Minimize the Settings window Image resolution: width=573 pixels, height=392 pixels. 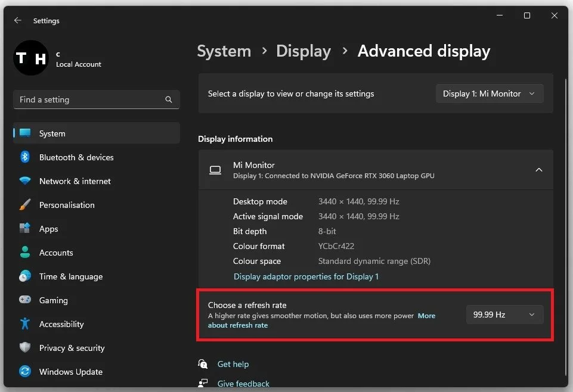click(x=500, y=15)
